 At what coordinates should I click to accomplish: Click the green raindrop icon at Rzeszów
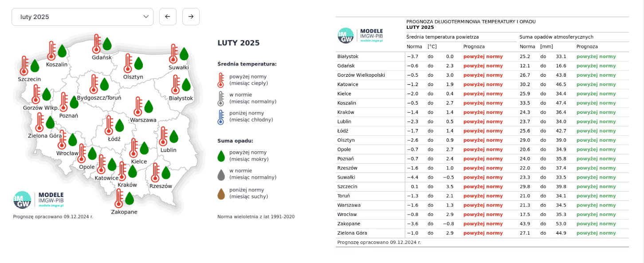point(166,173)
